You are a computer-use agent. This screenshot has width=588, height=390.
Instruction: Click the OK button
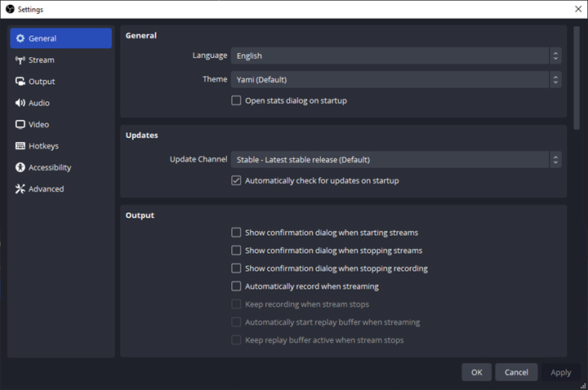pyautogui.click(x=476, y=372)
